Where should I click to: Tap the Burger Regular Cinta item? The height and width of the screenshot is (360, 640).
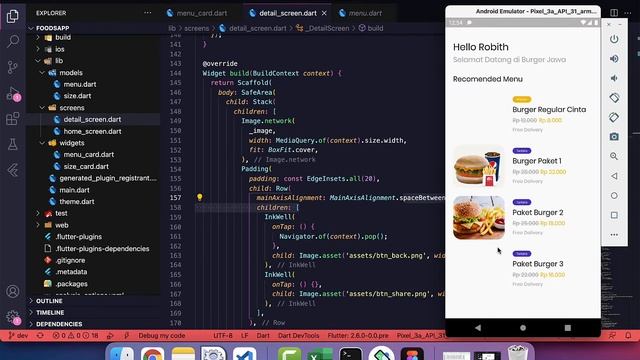[x=522, y=115]
